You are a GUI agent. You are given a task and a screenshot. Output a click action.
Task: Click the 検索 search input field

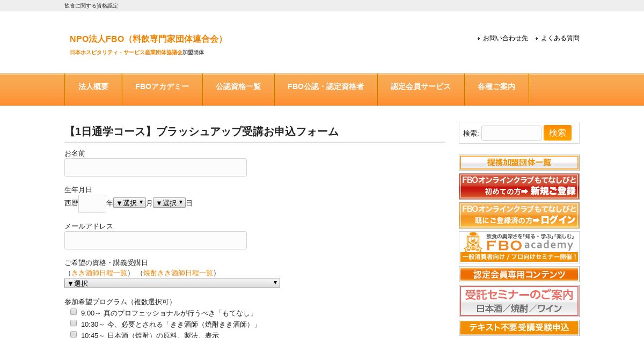pyautogui.click(x=511, y=133)
